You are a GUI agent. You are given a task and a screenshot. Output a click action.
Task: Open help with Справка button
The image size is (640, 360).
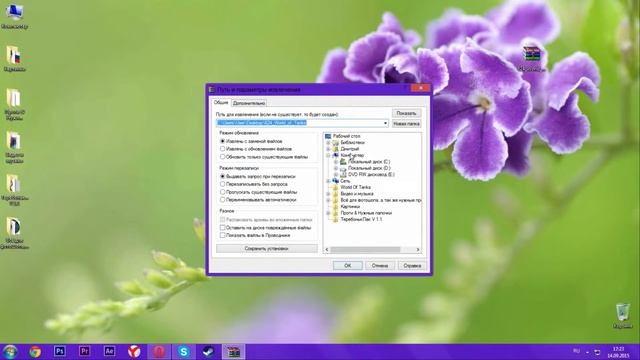[412, 265]
